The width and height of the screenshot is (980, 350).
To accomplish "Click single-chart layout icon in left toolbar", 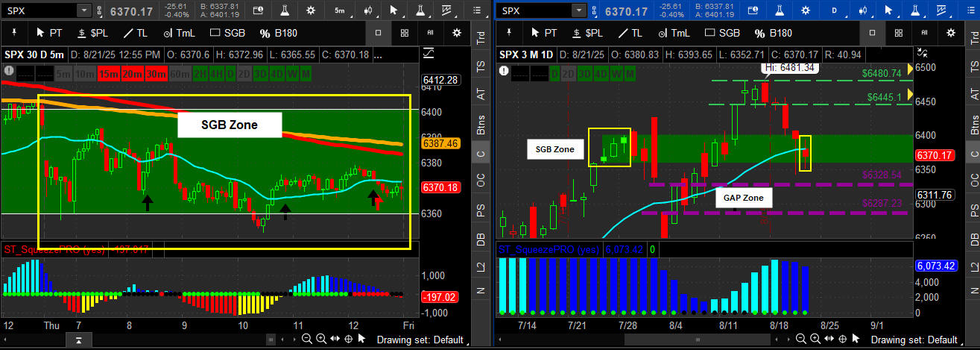I will [x=378, y=33].
